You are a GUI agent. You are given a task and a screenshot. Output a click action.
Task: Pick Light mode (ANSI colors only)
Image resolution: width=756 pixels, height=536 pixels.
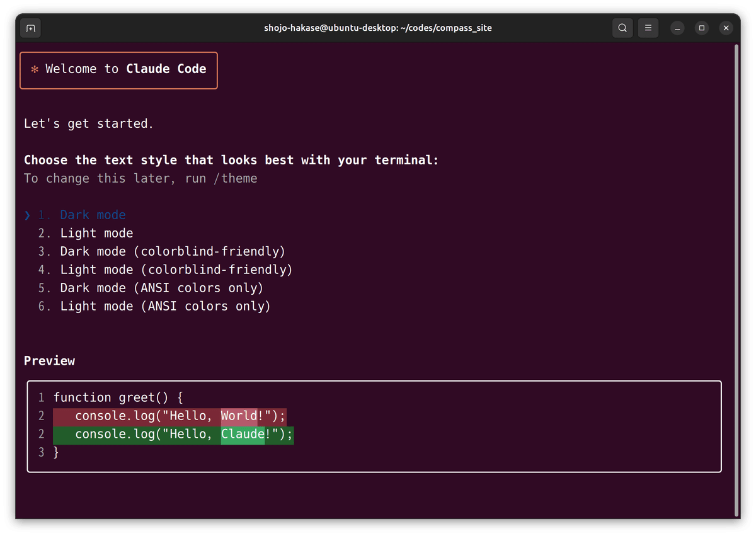click(x=165, y=307)
